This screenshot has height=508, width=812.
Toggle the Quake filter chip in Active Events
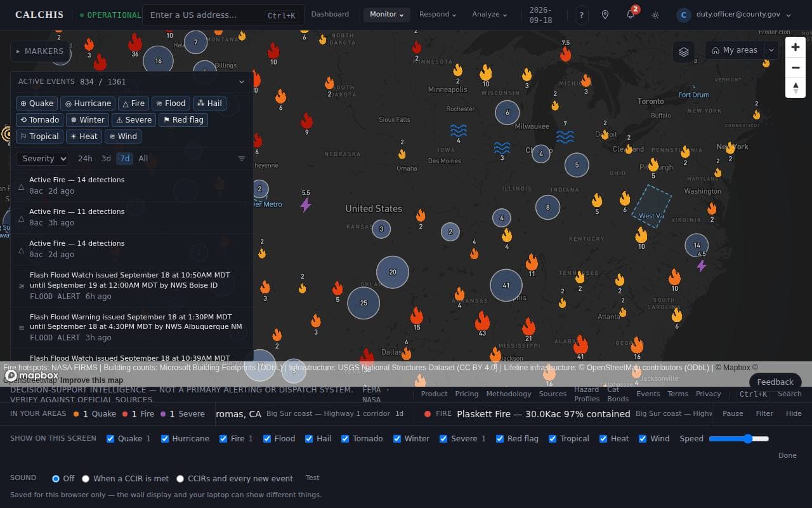coord(37,104)
